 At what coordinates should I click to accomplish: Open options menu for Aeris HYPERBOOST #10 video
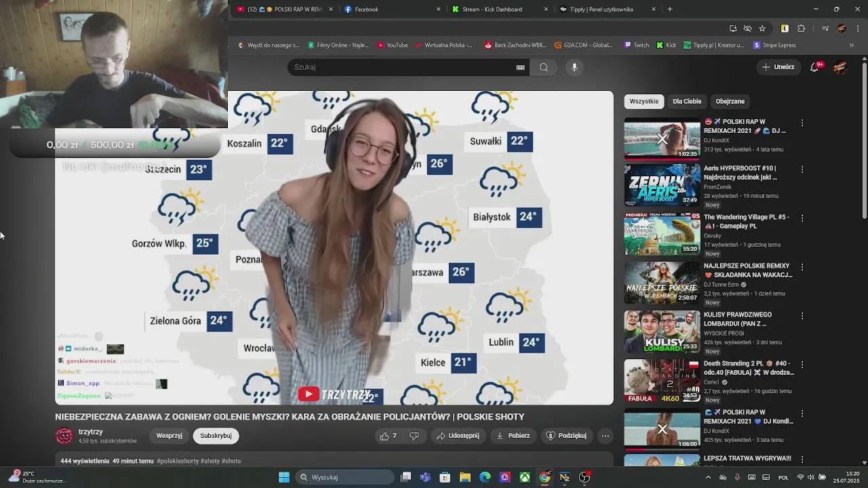(x=802, y=169)
